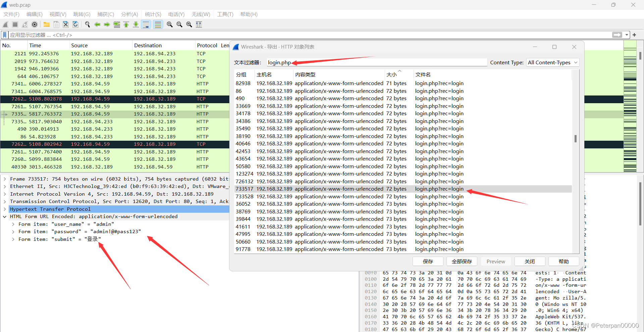Screen dimensions: 644x332
Task: Click the display filter bookmark icon
Action: pos(5,35)
